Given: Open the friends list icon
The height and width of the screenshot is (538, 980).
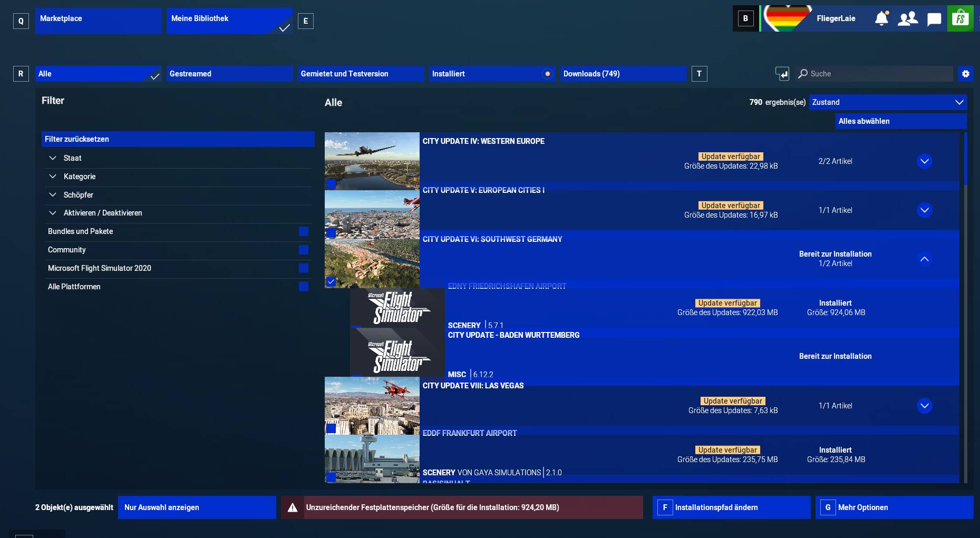Looking at the screenshot, I should (x=907, y=19).
